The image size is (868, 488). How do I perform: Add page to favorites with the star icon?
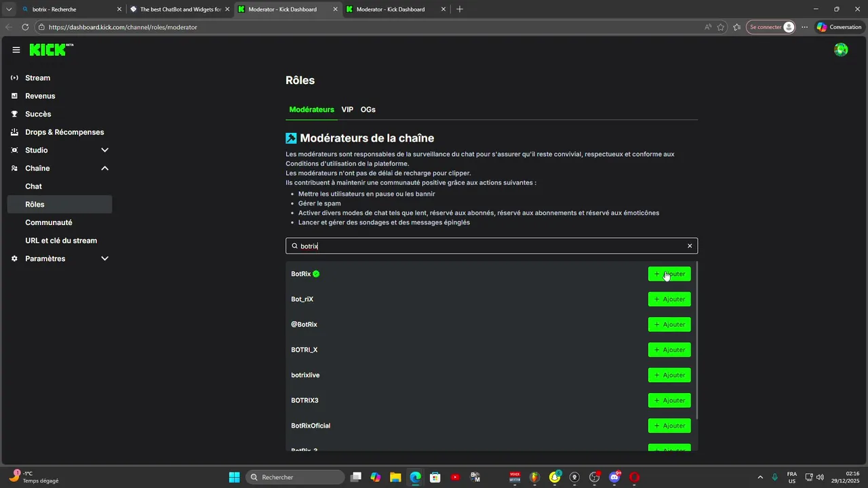(721, 27)
